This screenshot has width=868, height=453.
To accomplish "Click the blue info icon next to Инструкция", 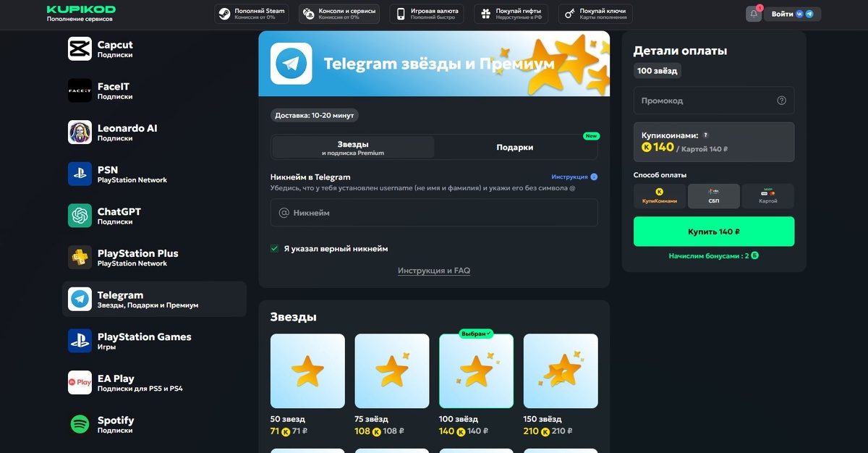I will (594, 177).
